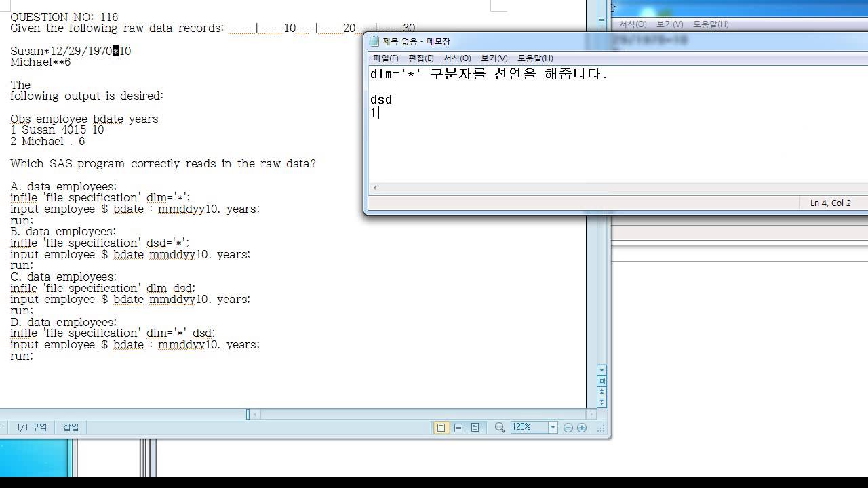Click 'Which SAS program correctly reads' question line
The height and width of the screenshot is (488, 868).
coord(163,164)
